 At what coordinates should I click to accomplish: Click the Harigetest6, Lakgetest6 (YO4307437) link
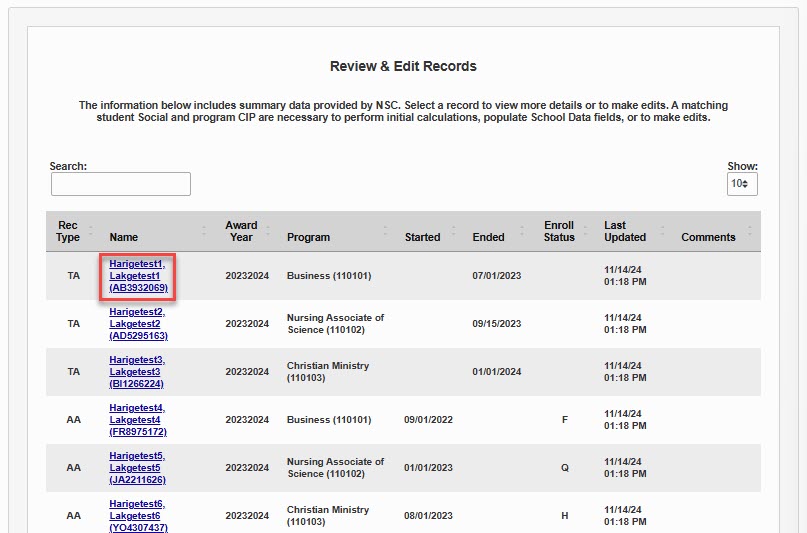(138, 516)
